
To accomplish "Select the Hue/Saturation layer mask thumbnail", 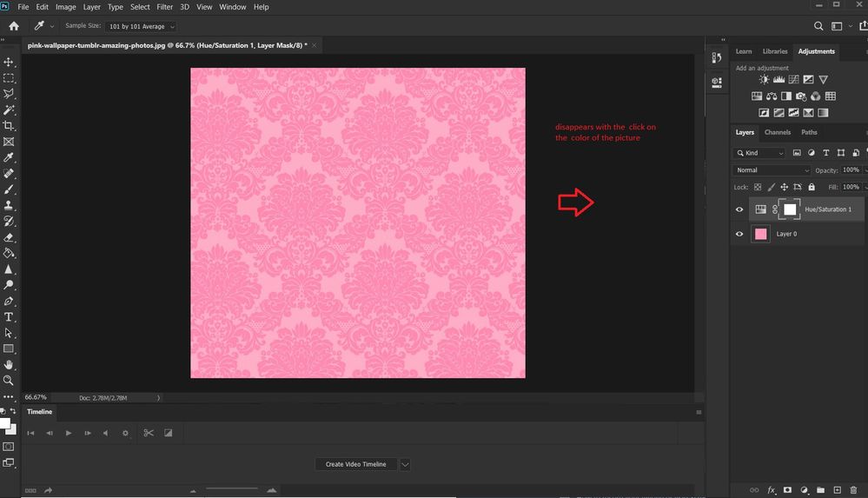I will point(790,209).
